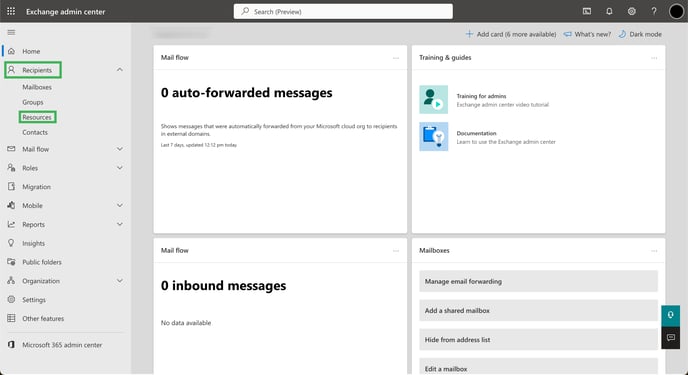Click the Documentation clipboard thumbnail
This screenshot has width=688, height=375.
pos(434,137)
